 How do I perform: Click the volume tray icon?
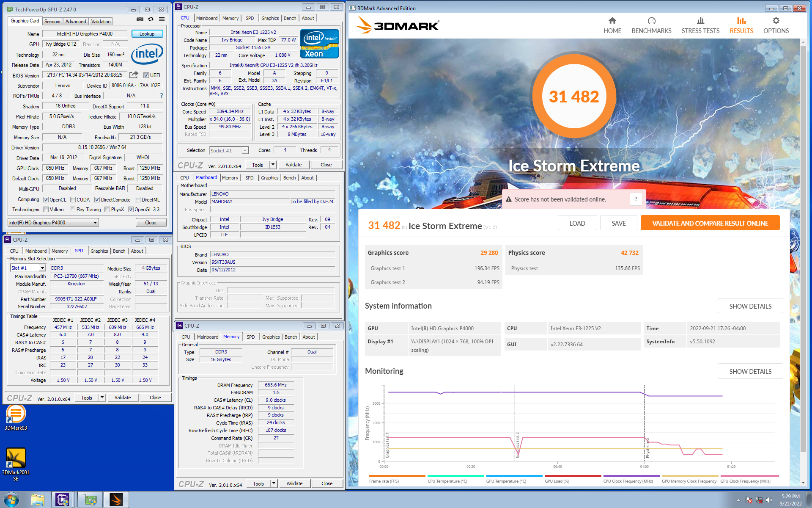[x=769, y=500]
